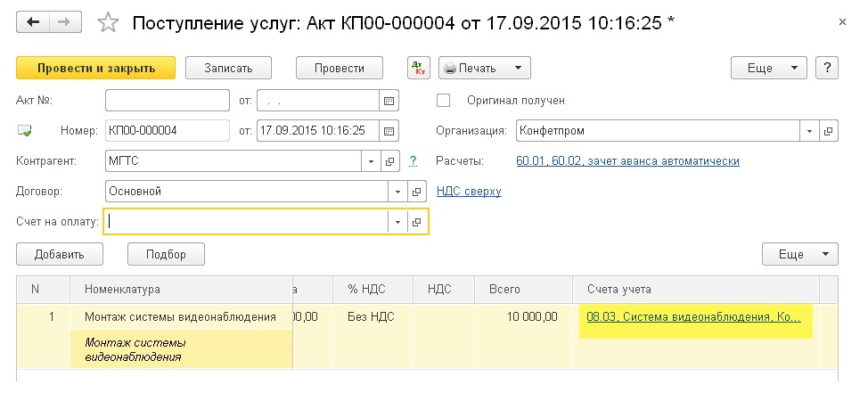The height and width of the screenshot is (393, 868).
Task: Click the Записать button
Action: tap(228, 68)
